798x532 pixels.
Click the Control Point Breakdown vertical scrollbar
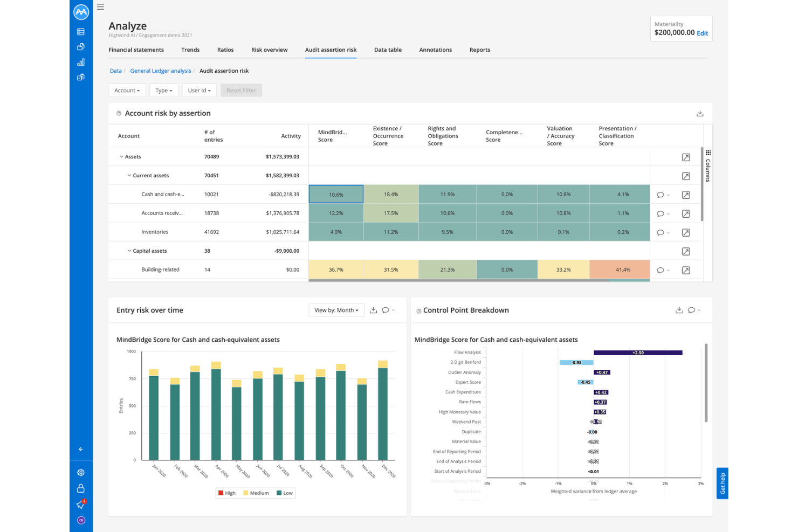[x=706, y=383]
